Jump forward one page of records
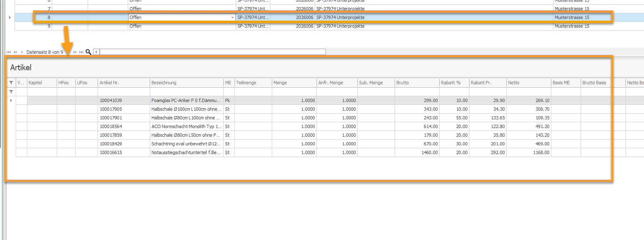Screen dimensions: 644x240 75,52
